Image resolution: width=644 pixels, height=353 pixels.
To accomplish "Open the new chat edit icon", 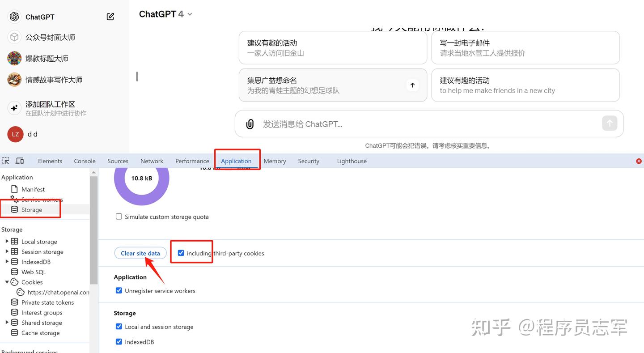I will 110,17.
